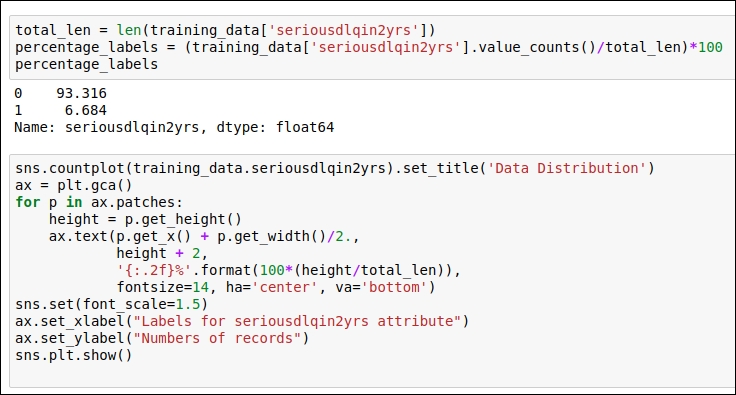Click the height + 2 argument line
736x395 pixels.
pos(162,253)
